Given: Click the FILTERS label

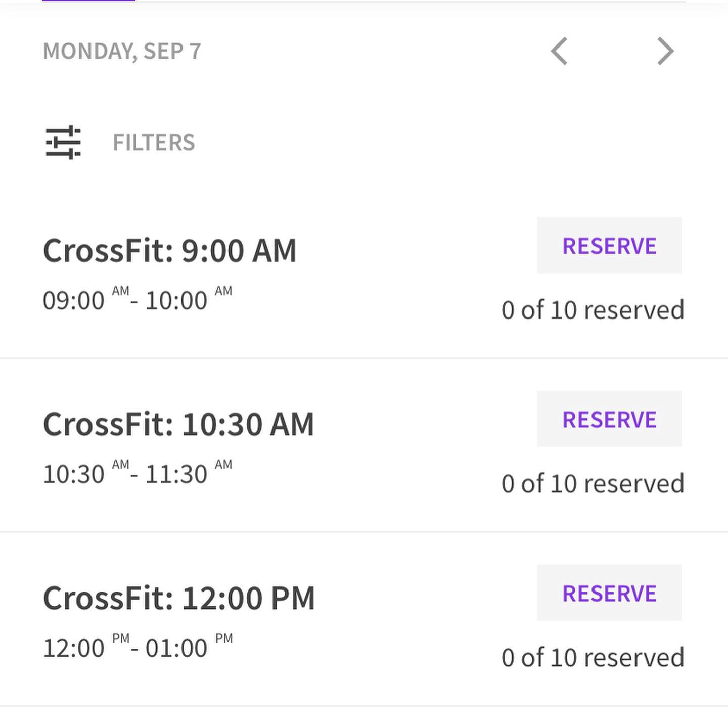Looking at the screenshot, I should [154, 143].
